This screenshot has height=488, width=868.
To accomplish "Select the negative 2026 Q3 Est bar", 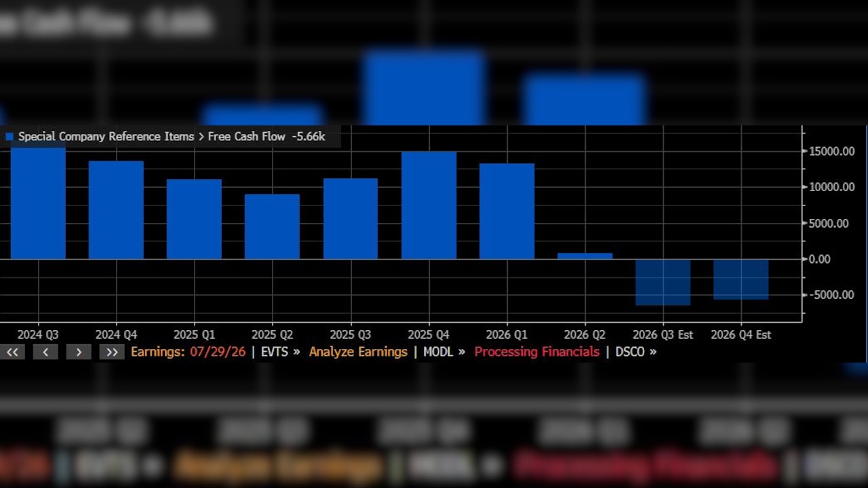I will [x=663, y=282].
